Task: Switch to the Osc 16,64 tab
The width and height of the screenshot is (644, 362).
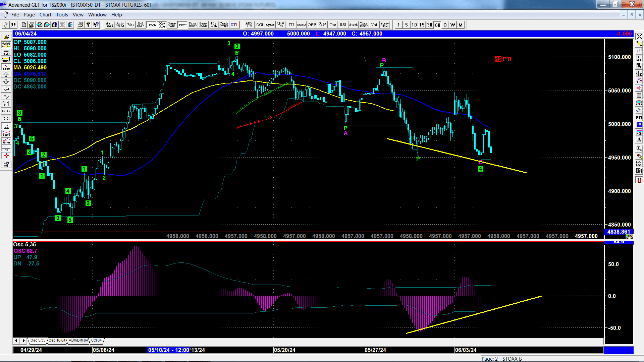Action: point(57,341)
